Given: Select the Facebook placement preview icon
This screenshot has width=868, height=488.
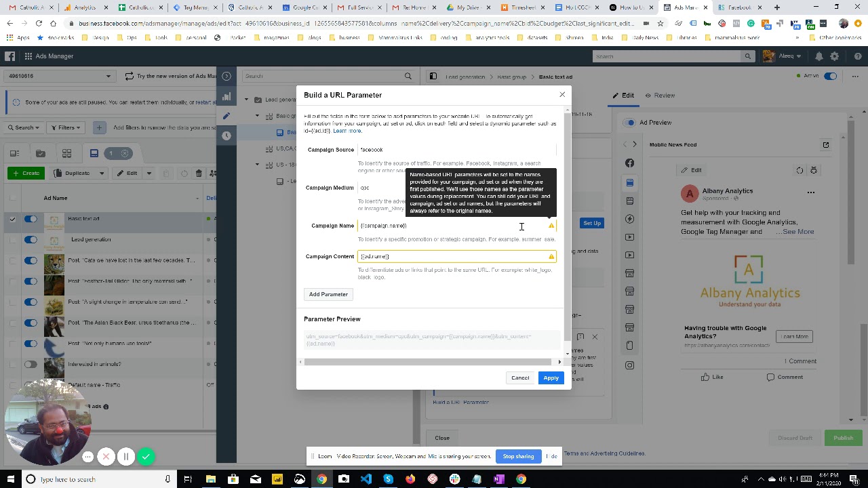Looking at the screenshot, I should pos(630,163).
